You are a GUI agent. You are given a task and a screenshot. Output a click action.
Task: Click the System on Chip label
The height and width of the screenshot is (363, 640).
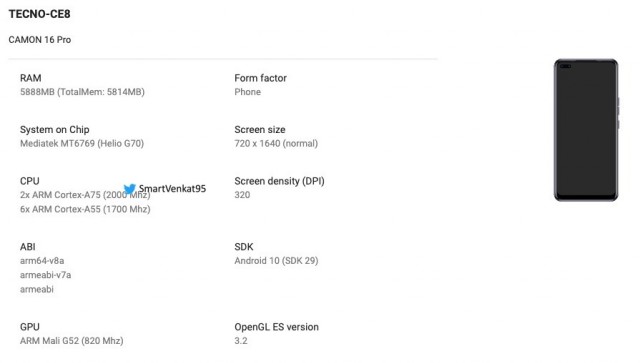(55, 129)
